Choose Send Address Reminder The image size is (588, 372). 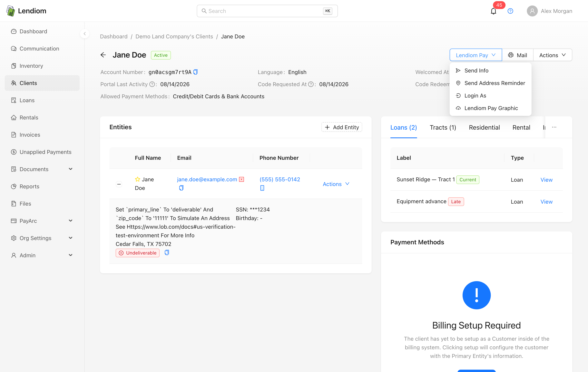490,83
